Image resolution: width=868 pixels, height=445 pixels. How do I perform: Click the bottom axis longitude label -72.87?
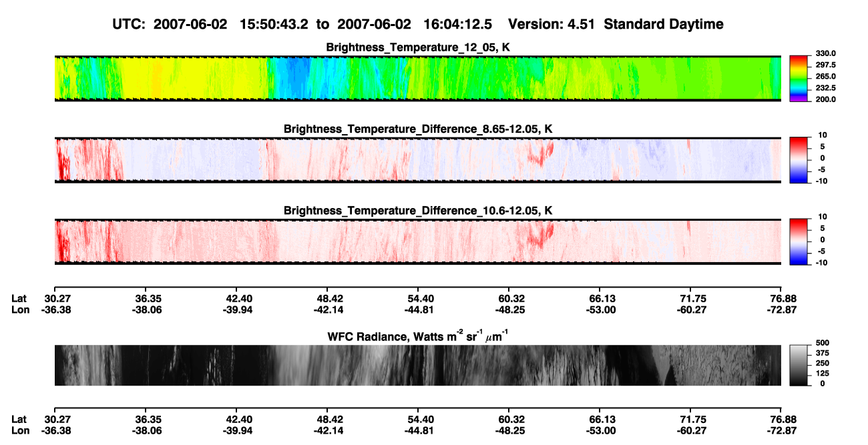[782, 430]
